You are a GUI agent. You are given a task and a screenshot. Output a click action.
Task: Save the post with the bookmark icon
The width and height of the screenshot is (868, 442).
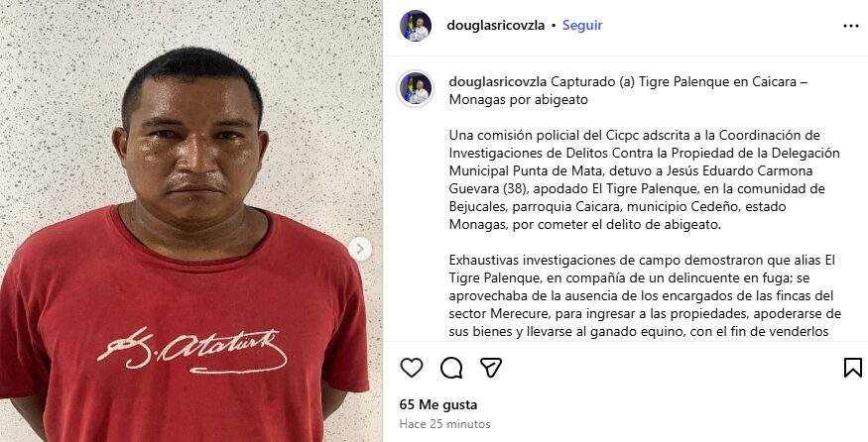(852, 368)
